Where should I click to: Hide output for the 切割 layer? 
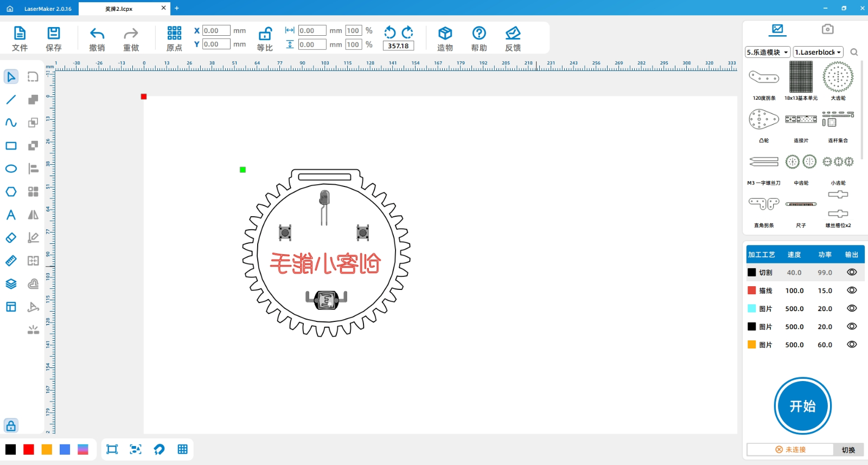[852, 273]
